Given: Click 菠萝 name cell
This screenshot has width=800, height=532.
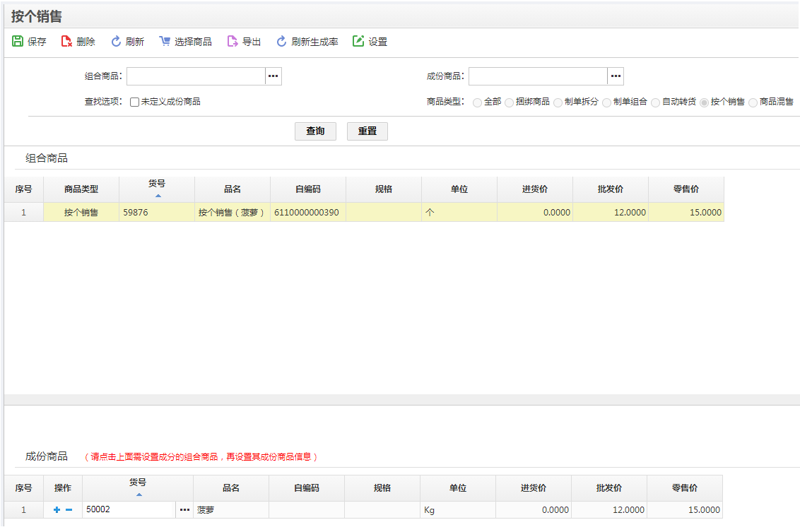Looking at the screenshot, I should point(230,509).
